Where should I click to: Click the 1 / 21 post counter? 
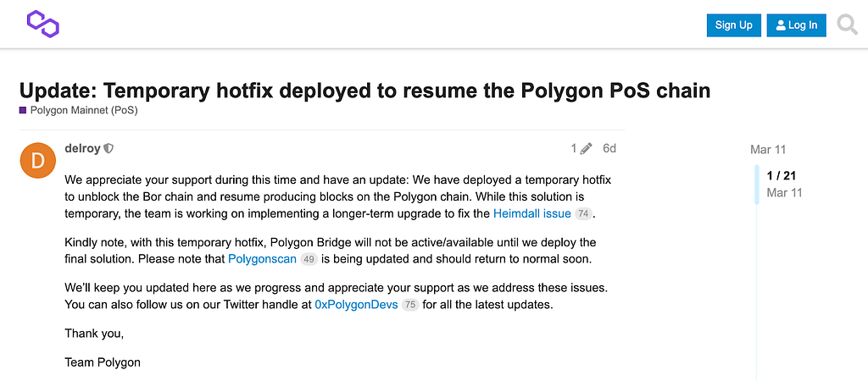pos(781,176)
